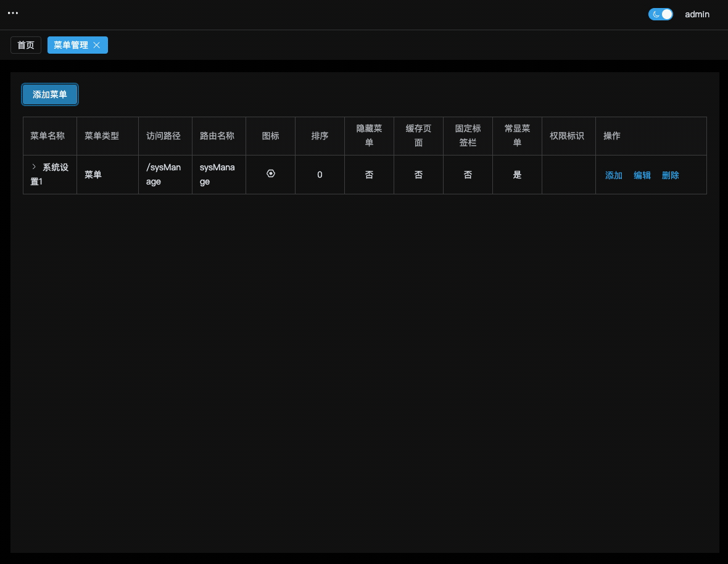
Task: Click the 编辑 link in the operations column
Action: click(x=642, y=175)
